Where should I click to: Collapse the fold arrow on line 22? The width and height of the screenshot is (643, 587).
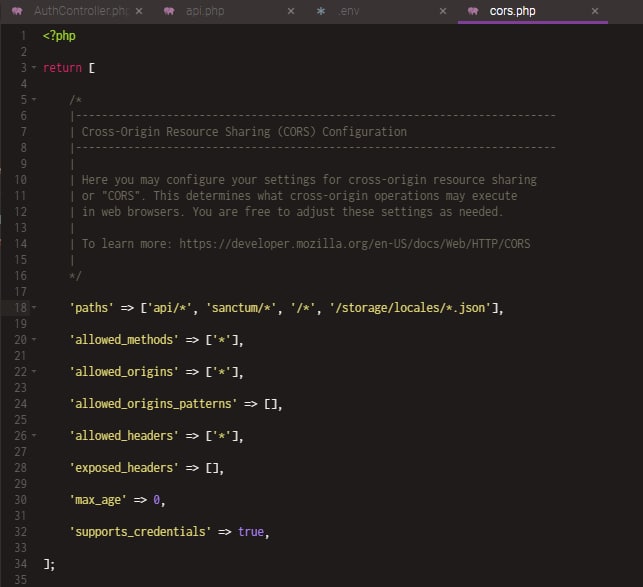(34, 371)
